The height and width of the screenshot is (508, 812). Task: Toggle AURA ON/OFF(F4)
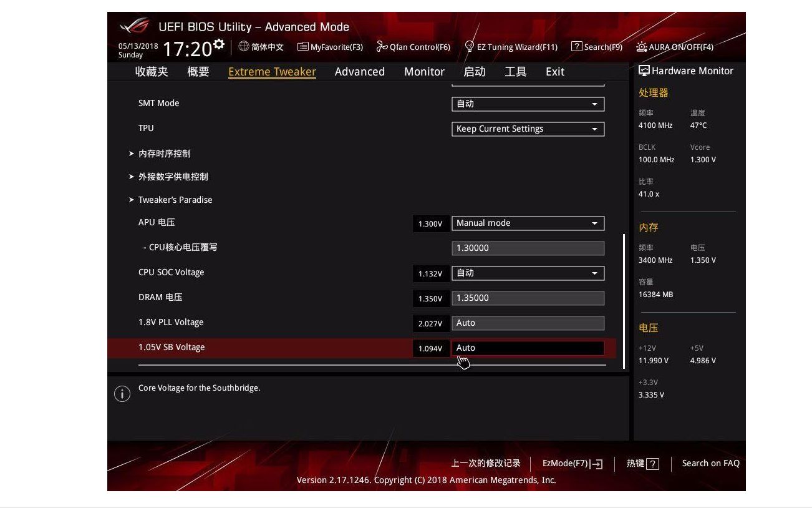(675, 47)
